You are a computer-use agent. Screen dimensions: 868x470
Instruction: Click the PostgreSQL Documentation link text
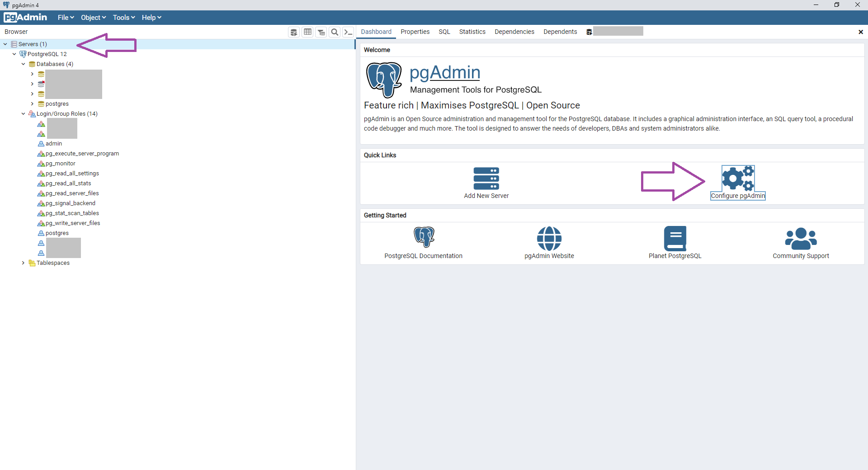click(x=423, y=256)
